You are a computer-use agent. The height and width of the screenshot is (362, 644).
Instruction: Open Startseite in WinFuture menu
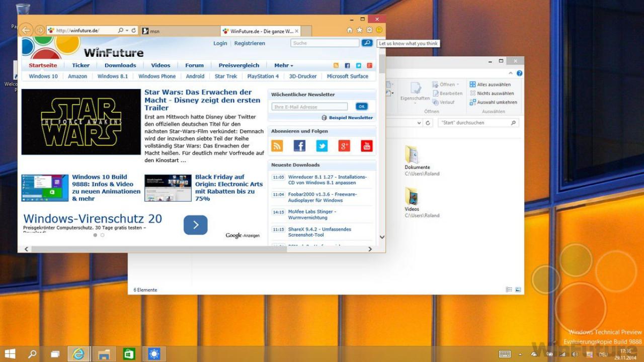tap(43, 65)
